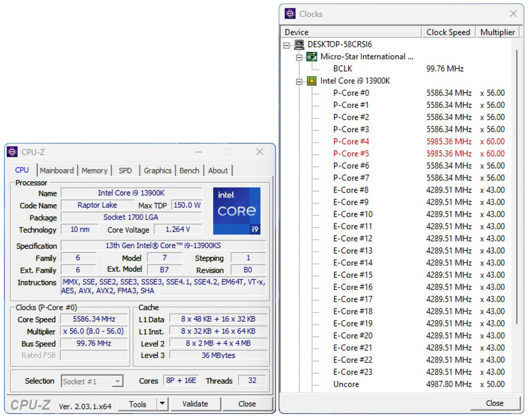Select the CPU tab
Screen dimensions: 531x420
point(22,170)
